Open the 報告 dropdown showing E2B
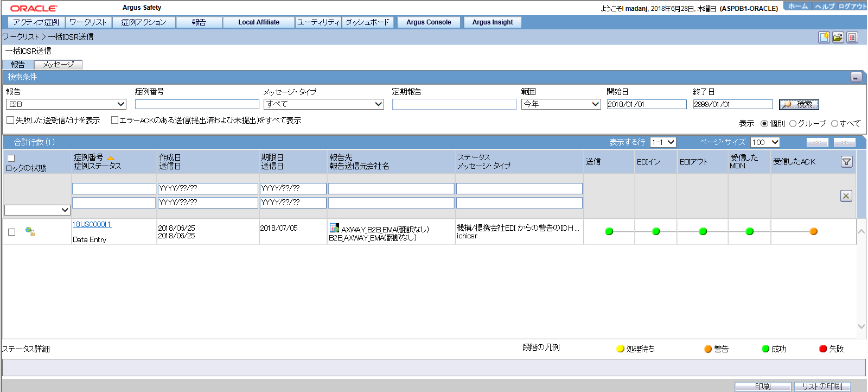The image size is (868, 392). (66, 104)
